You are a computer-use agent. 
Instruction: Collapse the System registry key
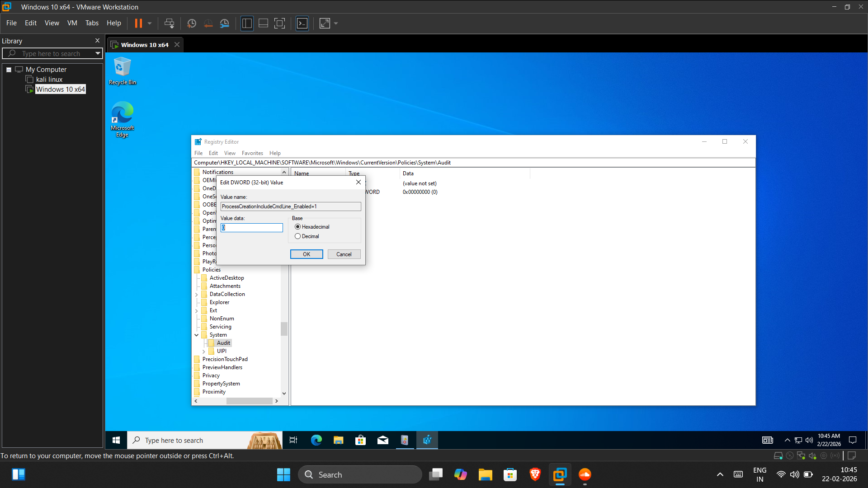click(197, 335)
